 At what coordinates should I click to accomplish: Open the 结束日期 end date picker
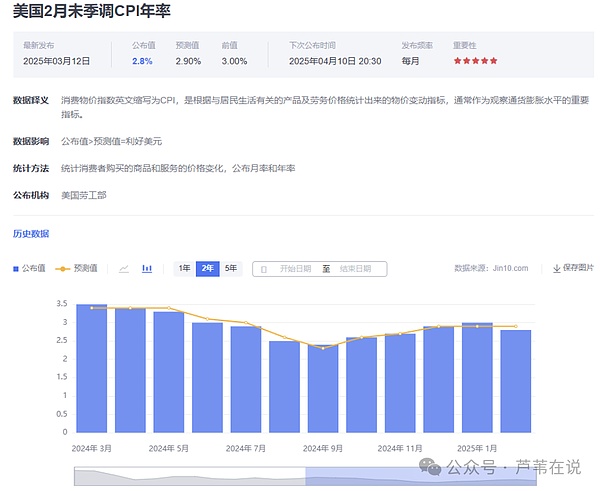point(355,269)
